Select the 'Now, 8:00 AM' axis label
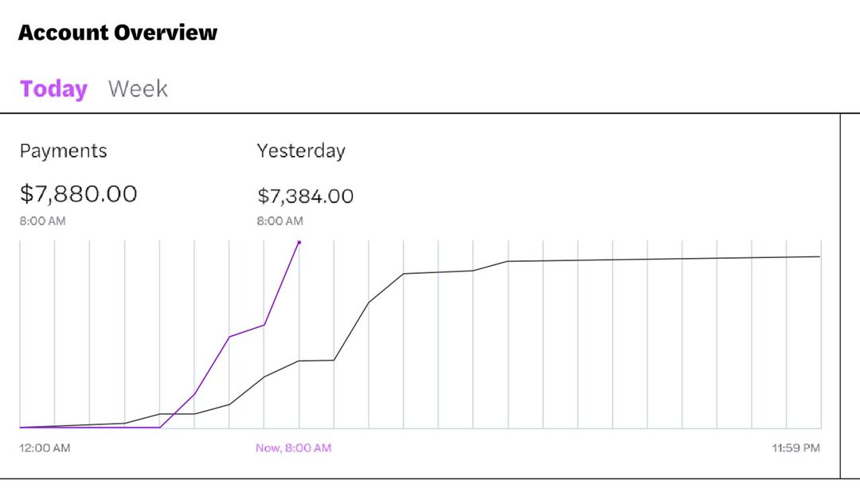The image size is (860, 504). pyautogui.click(x=293, y=447)
